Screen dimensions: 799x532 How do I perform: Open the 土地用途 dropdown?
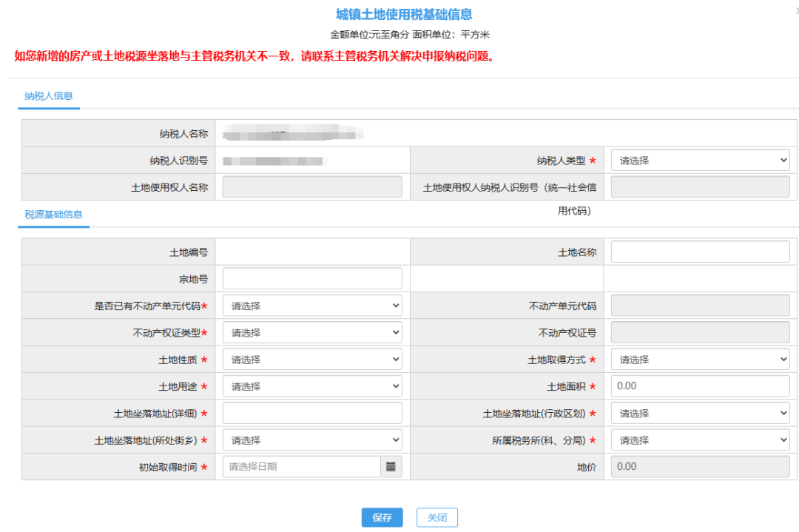311,385
